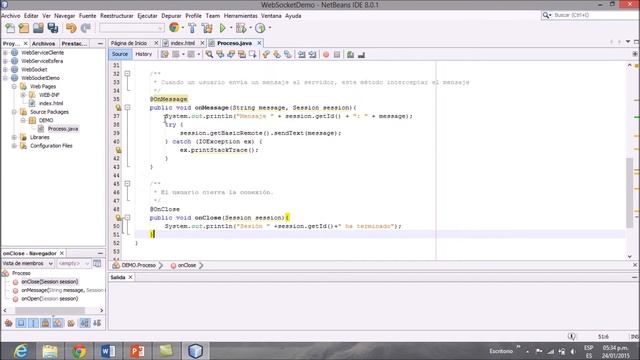Viewport: 640px width, 360px height.
Task: Click the editor Last Edit icon
Action: tap(164, 54)
